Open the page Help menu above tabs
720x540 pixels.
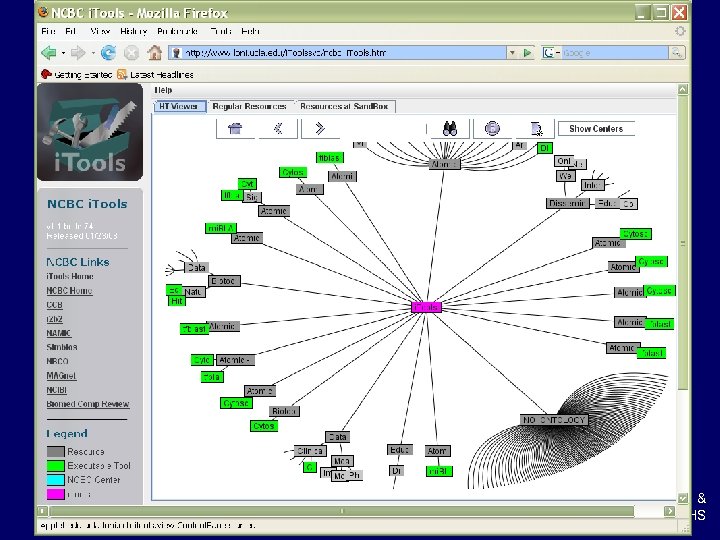click(163, 90)
